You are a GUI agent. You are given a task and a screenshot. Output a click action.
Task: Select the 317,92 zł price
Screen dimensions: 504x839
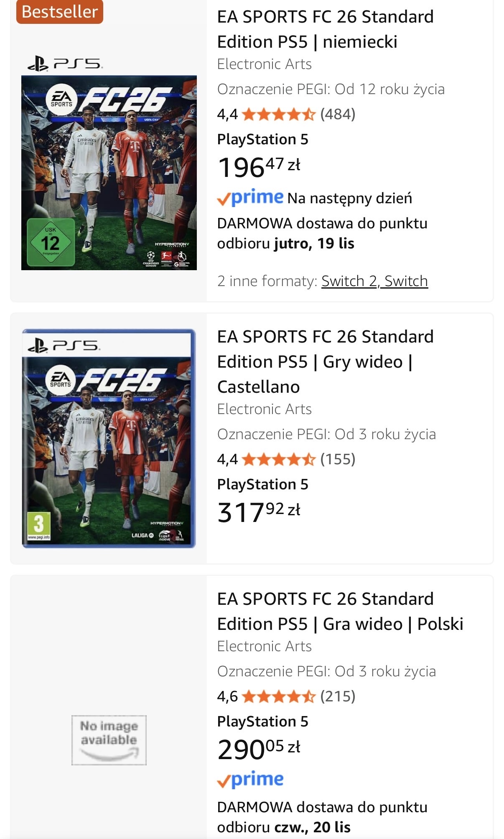[x=259, y=512]
